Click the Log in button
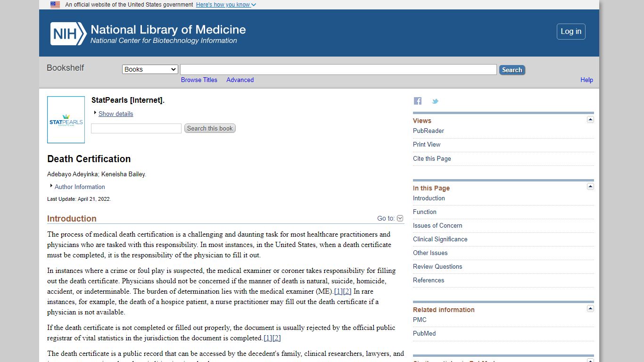The image size is (644, 362). point(571,32)
